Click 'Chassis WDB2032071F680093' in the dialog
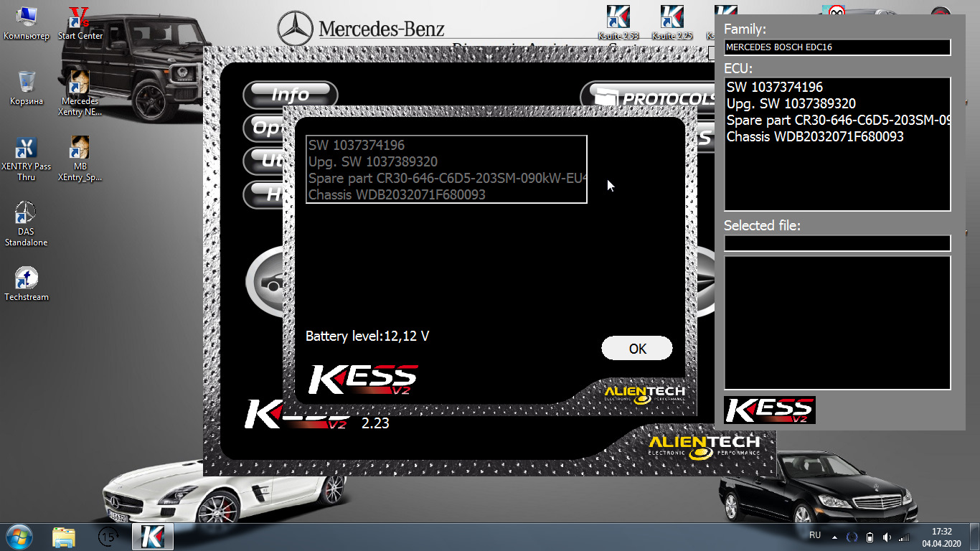This screenshot has height=551, width=980. pos(397,194)
